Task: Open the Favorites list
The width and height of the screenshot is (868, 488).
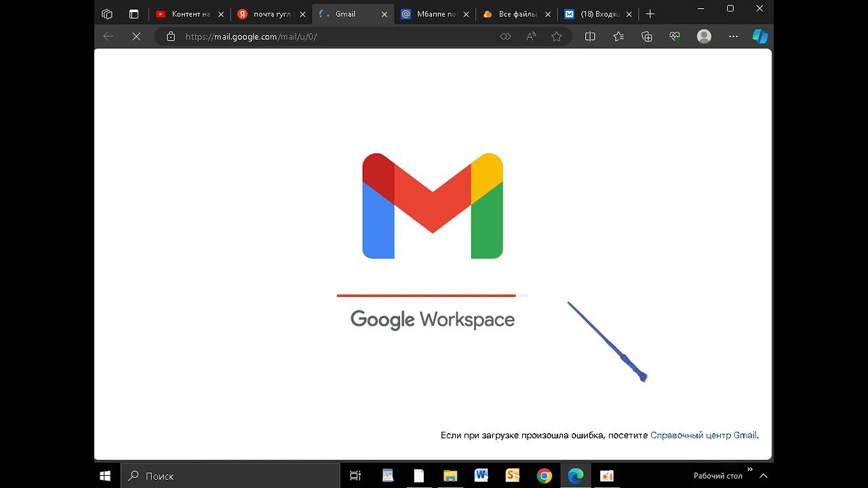Action: (x=618, y=37)
